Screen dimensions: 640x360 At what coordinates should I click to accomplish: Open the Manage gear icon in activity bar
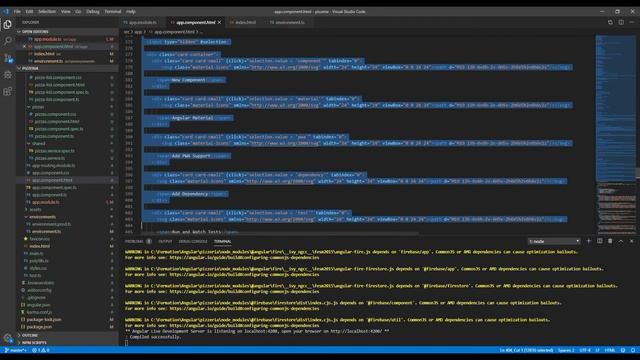point(7,338)
